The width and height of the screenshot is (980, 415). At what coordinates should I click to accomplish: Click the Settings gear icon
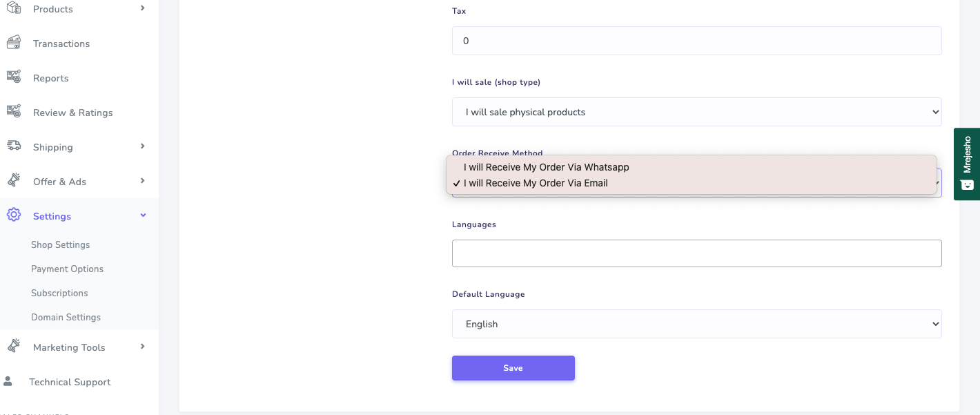(x=13, y=215)
